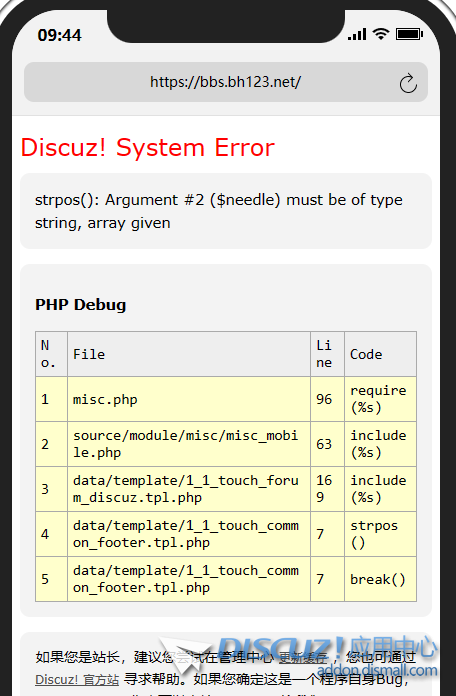The width and height of the screenshot is (456, 696).
Task: Select the break() code cell
Action: click(381, 579)
